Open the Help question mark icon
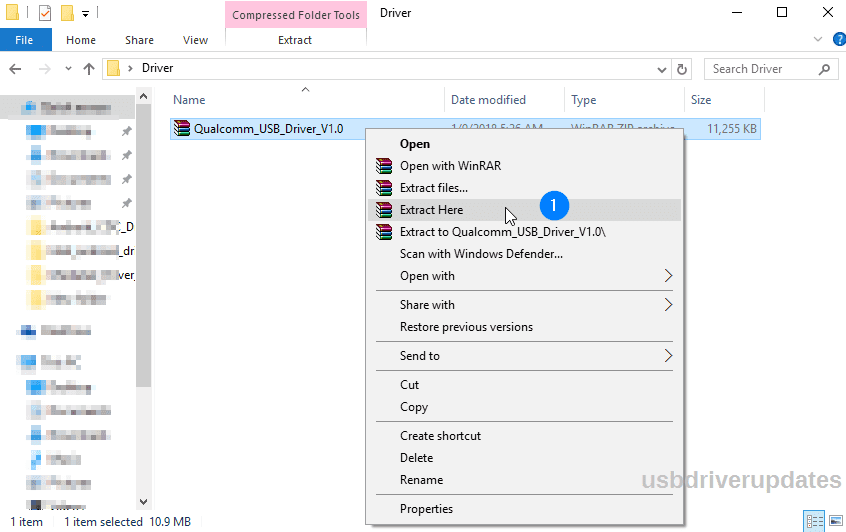Image resolution: width=846 pixels, height=532 pixels. coord(840,39)
